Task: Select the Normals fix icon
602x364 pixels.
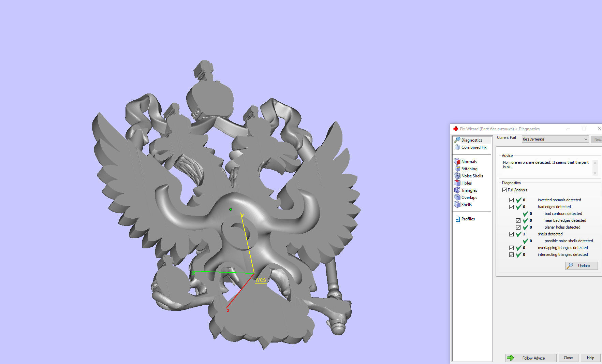Action: coord(457,161)
